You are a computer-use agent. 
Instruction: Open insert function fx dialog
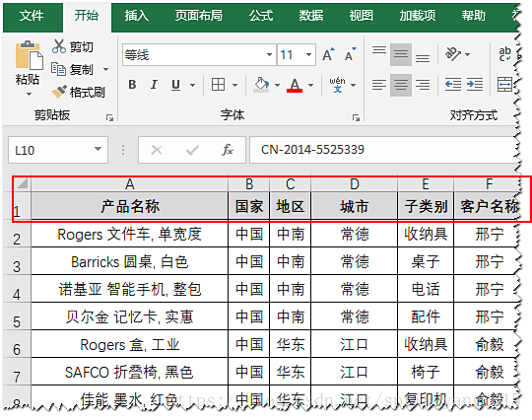(x=228, y=150)
